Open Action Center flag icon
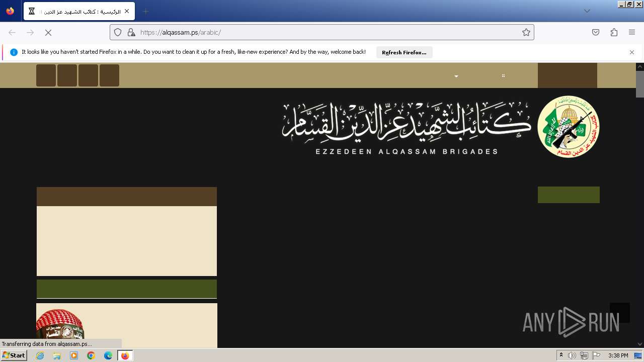This screenshot has width=644, height=362. 596,355
